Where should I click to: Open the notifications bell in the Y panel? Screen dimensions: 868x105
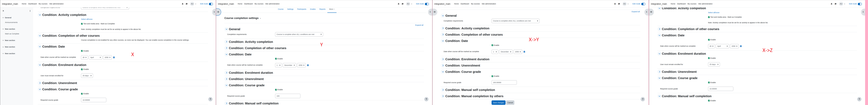click(399, 4)
